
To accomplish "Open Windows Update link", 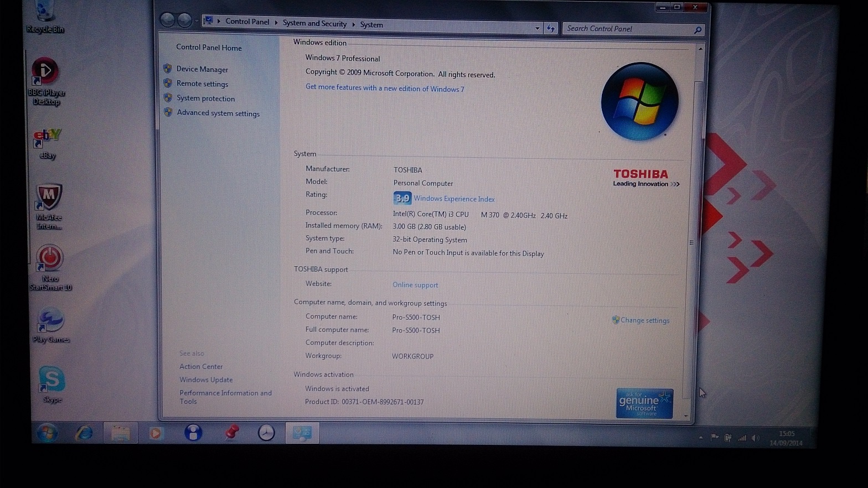I will point(206,380).
